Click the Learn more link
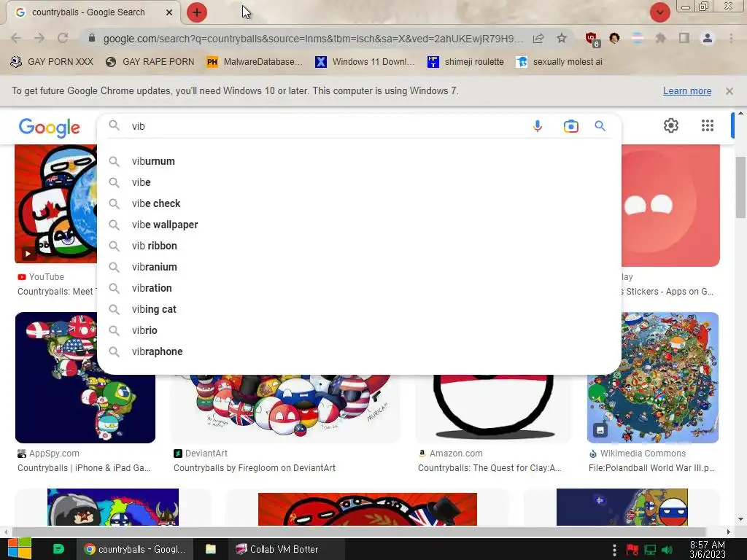Image resolution: width=747 pixels, height=560 pixels. pos(687,91)
